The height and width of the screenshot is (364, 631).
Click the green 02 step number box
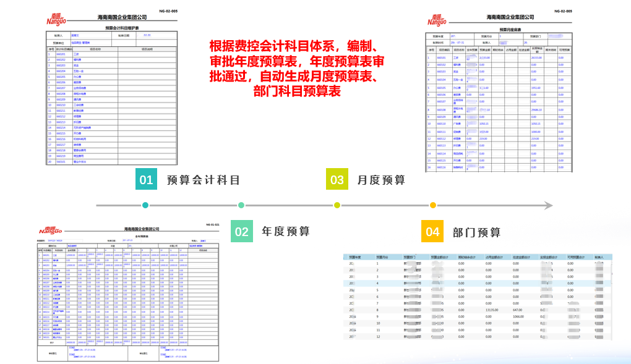coord(241,232)
